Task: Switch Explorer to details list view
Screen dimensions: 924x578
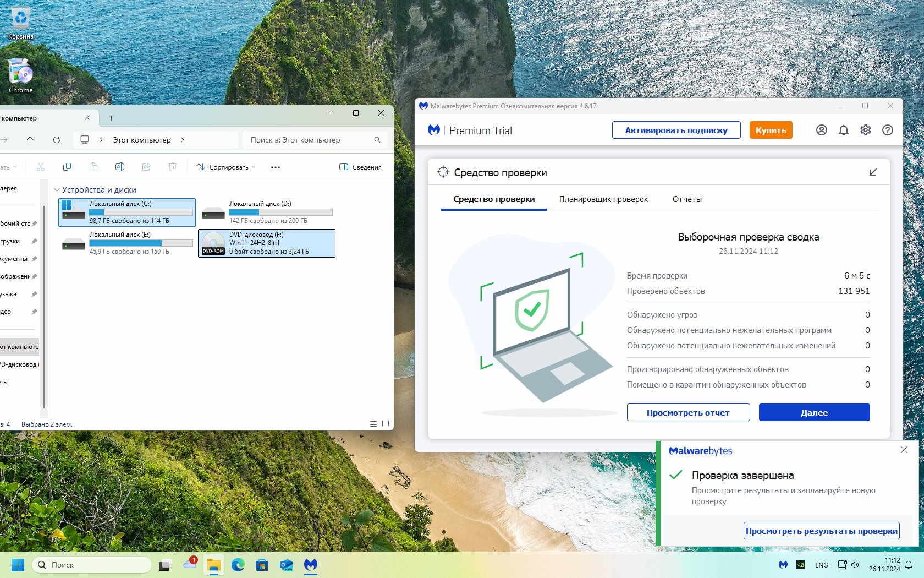Action: point(373,424)
